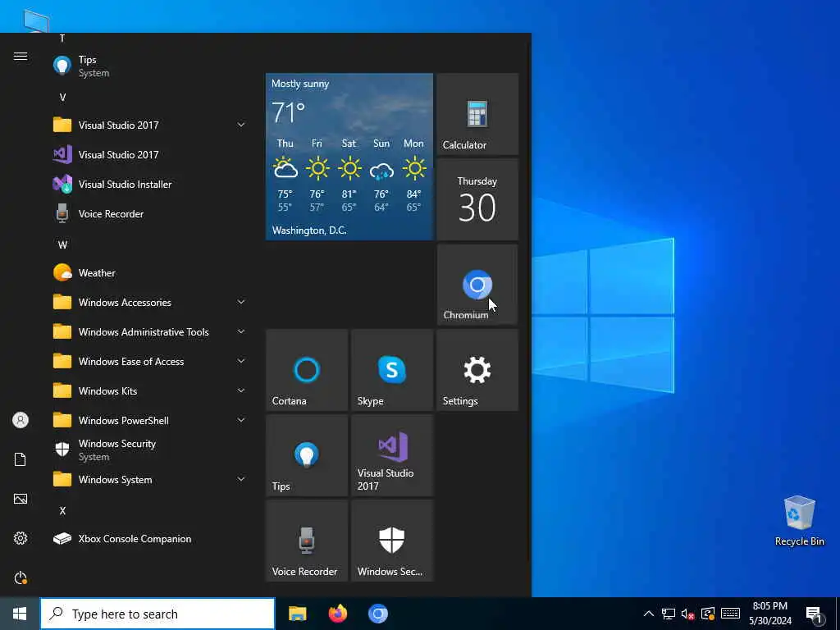Open the network tray icon
The height and width of the screenshot is (630, 840).
[x=668, y=614]
